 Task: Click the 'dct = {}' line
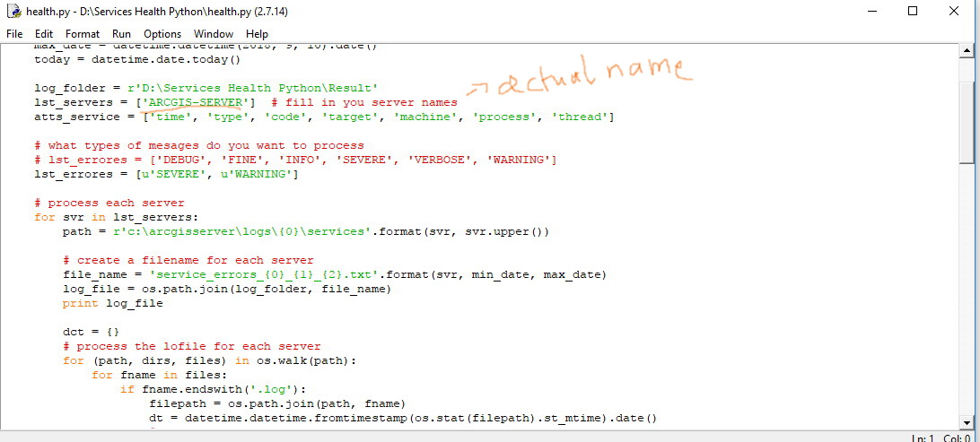92,332
